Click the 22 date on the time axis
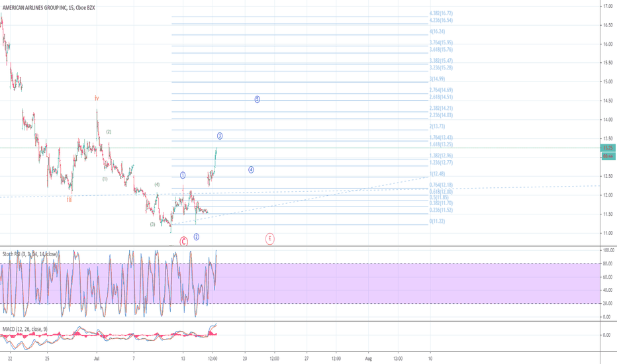The width and height of the screenshot is (617, 364). pyautogui.click(x=10, y=359)
